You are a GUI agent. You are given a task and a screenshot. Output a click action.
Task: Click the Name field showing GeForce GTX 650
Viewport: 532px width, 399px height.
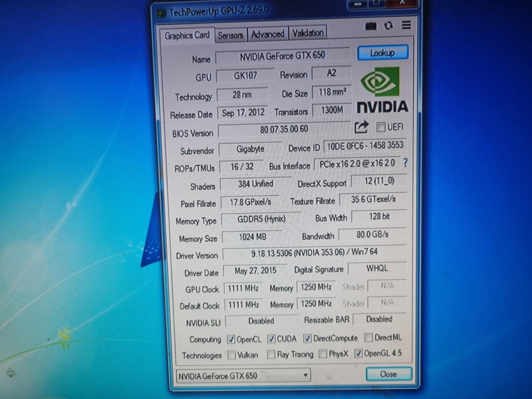click(x=283, y=56)
